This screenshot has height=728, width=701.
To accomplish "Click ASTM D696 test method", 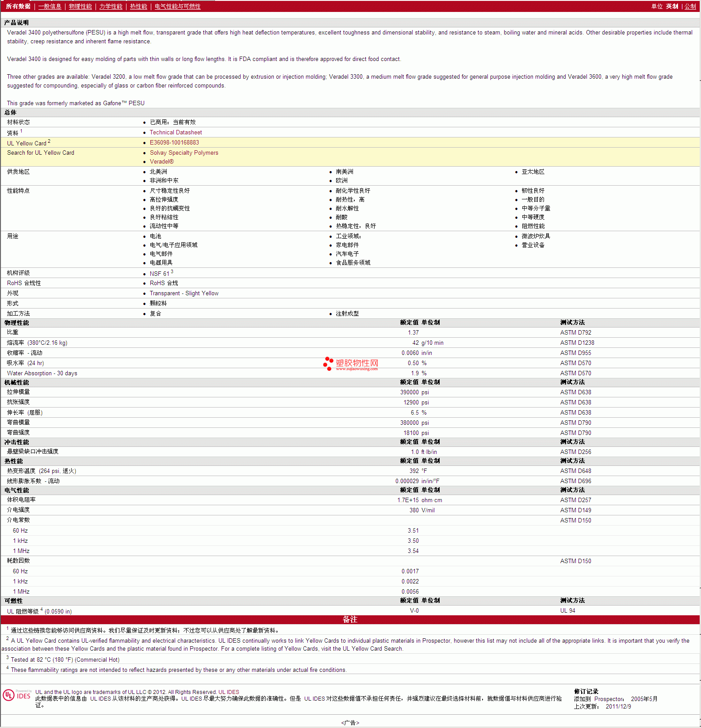I will (x=575, y=481).
